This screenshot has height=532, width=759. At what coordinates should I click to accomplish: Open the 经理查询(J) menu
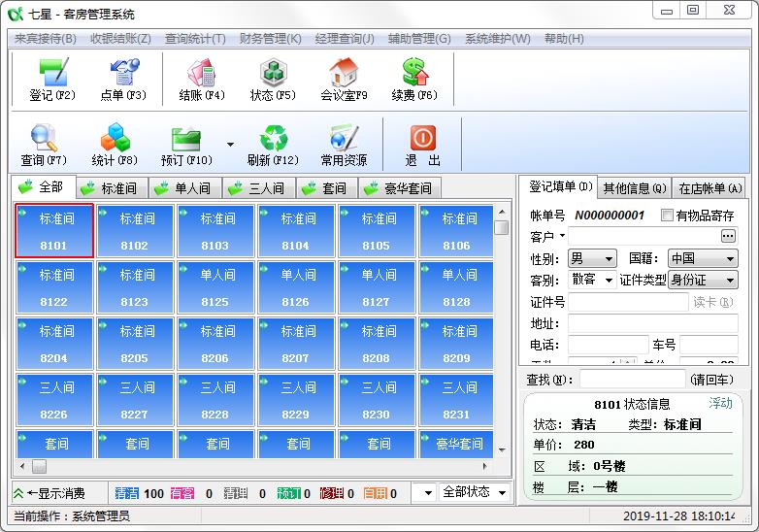tap(345, 38)
